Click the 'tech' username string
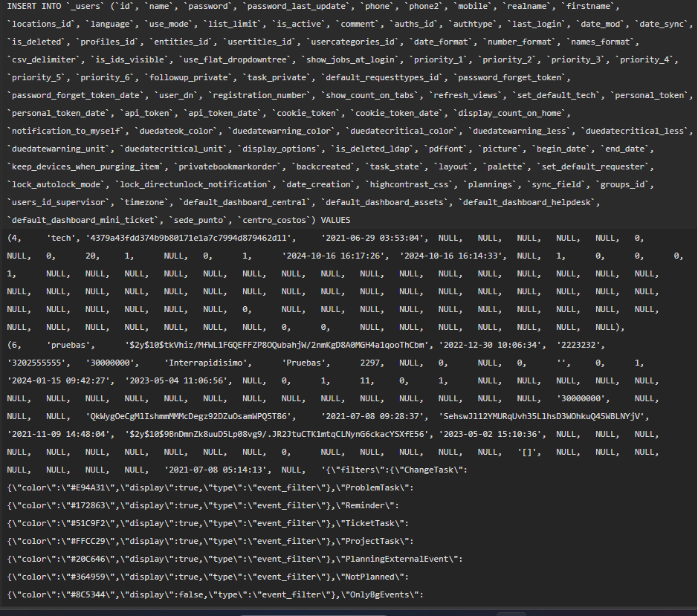 coord(61,239)
